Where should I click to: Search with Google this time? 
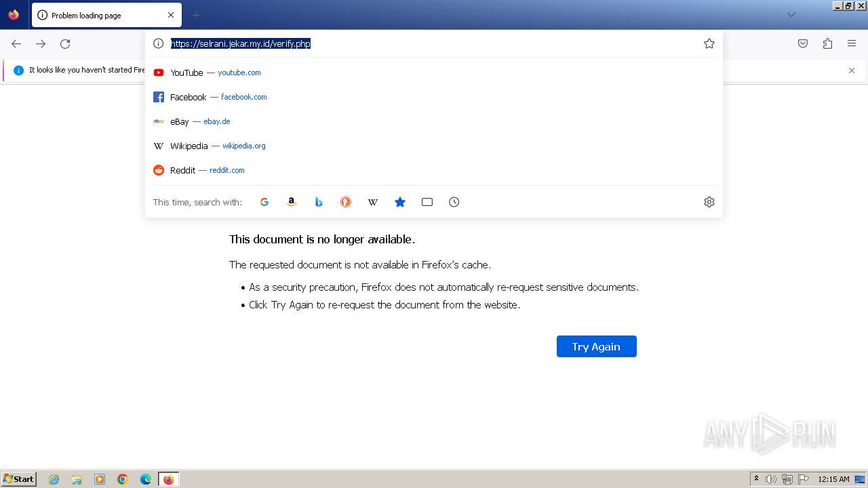point(264,202)
